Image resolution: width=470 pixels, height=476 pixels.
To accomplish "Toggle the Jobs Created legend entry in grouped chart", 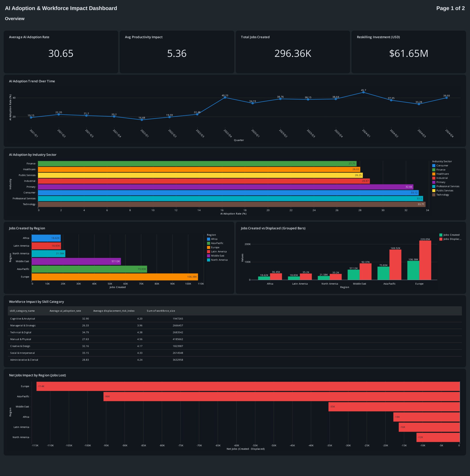I will click(x=450, y=235).
